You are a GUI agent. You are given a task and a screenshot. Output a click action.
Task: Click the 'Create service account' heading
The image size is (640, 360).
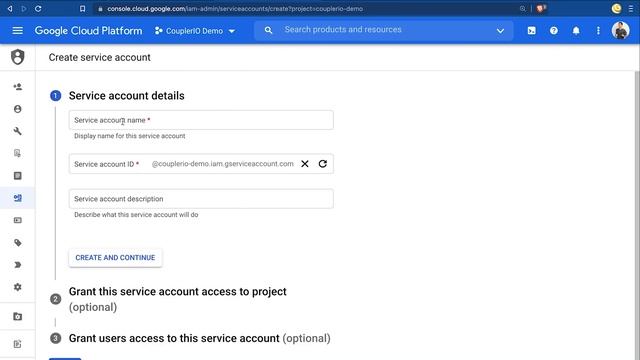click(x=100, y=58)
